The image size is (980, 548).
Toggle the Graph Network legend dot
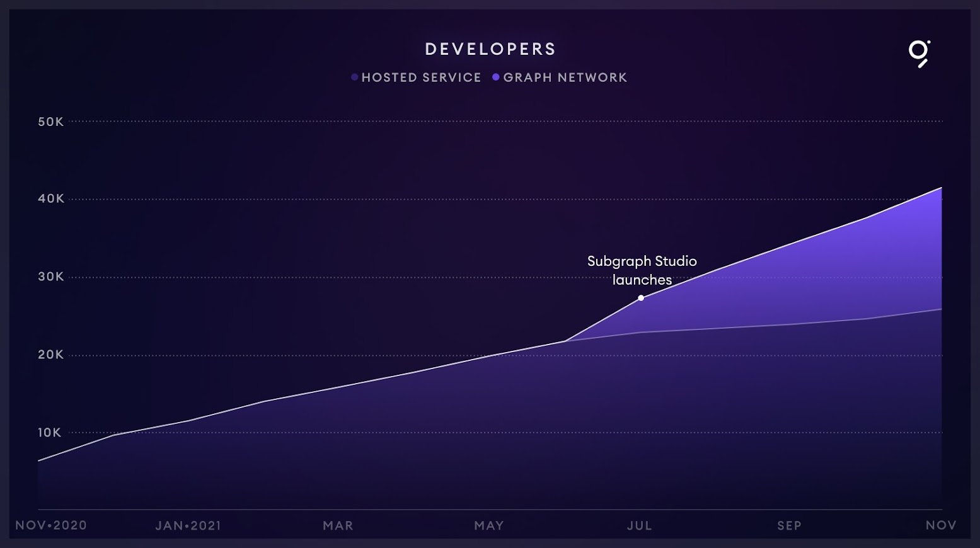pos(496,77)
